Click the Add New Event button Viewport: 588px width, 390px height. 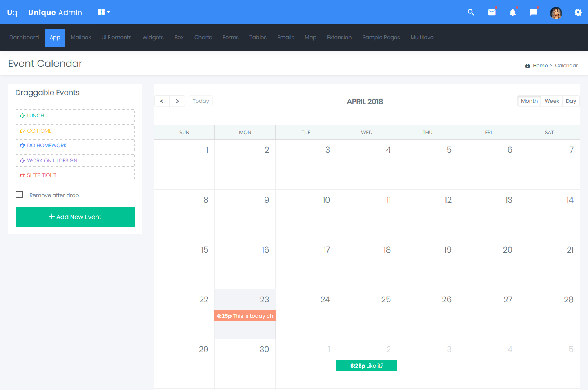(75, 217)
